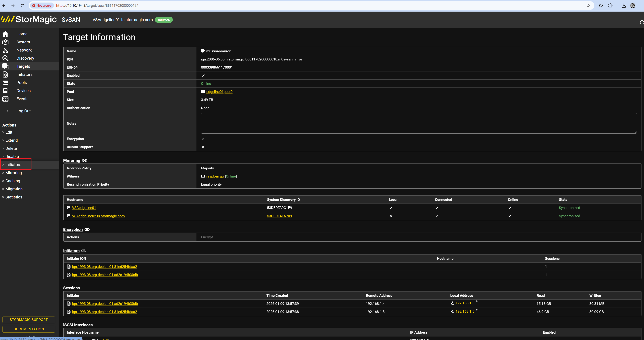This screenshot has height=340, width=644.
Task: Open the raspberrypi witness link
Action: coord(215,176)
